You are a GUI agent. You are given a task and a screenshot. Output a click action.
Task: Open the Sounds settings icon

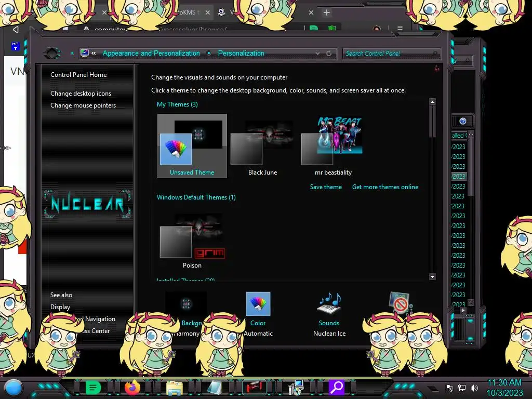pos(329,303)
